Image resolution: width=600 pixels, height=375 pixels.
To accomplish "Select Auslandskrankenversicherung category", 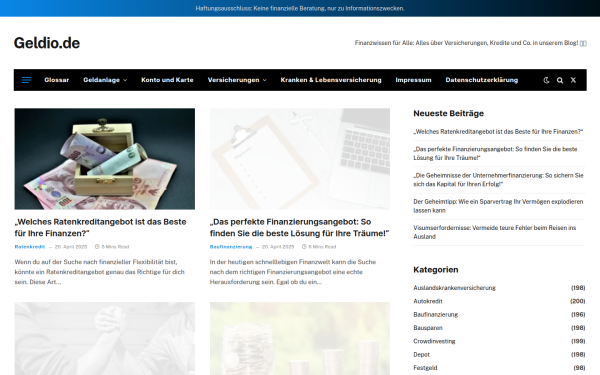I will pos(454,288).
